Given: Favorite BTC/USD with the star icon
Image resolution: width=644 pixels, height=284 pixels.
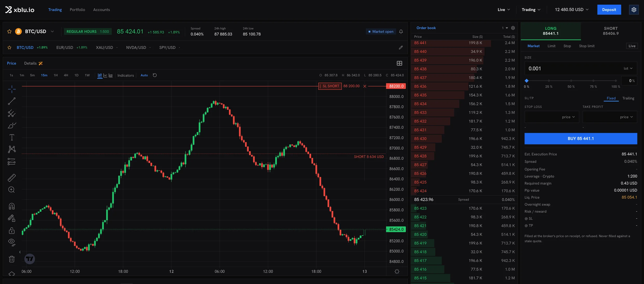Looking at the screenshot, I should click(9, 31).
